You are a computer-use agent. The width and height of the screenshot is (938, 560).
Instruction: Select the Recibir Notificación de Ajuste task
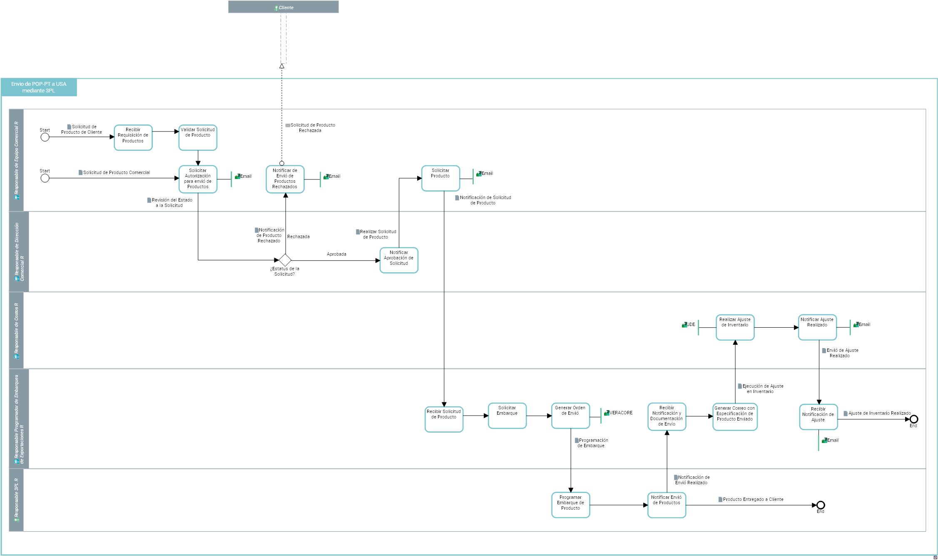tap(819, 417)
